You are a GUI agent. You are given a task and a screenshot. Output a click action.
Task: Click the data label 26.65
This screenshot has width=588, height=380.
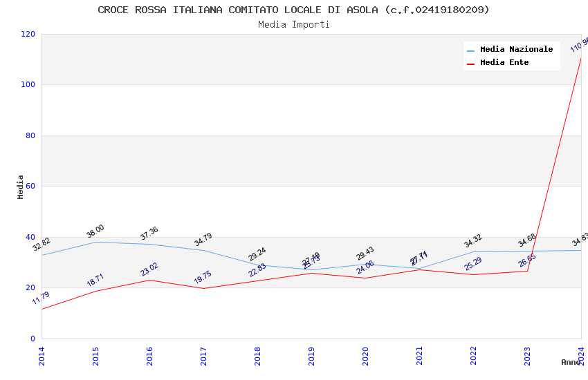click(527, 261)
